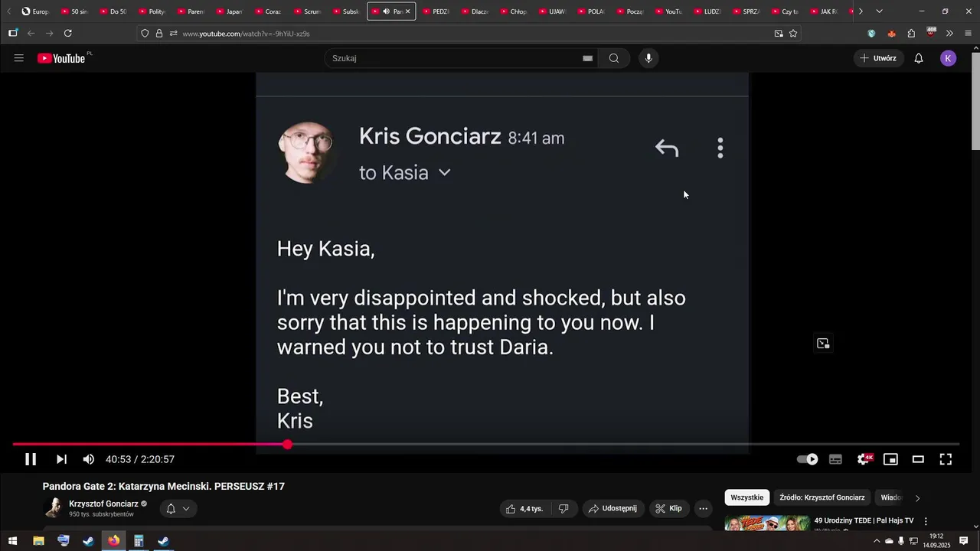The image size is (980, 551).
Task: Select the Źródło: Krzysztof Gonciarz chip
Action: [822, 497]
